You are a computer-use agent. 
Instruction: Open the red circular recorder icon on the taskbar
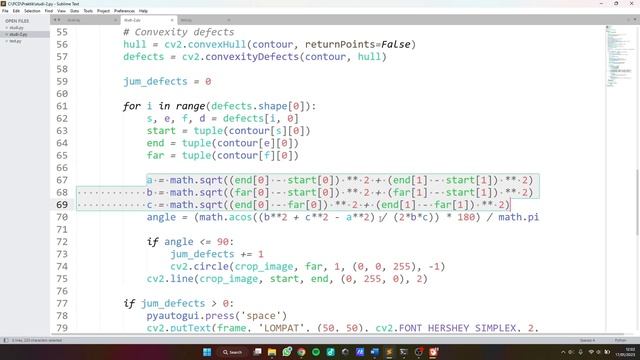419,352
